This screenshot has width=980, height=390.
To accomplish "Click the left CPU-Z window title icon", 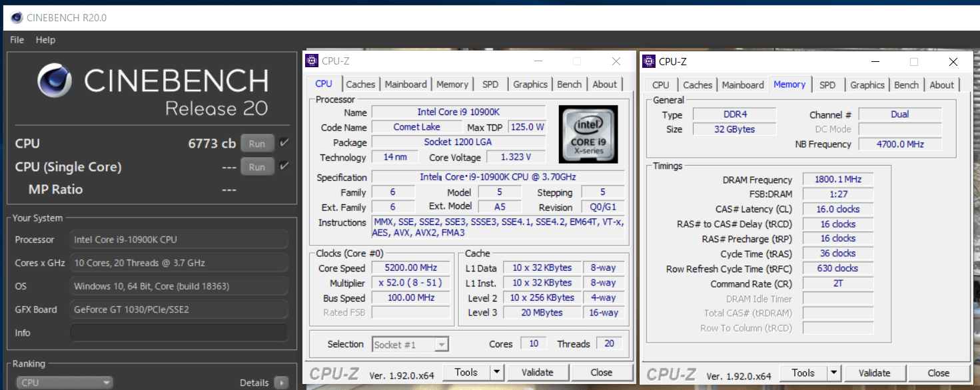I will [312, 61].
